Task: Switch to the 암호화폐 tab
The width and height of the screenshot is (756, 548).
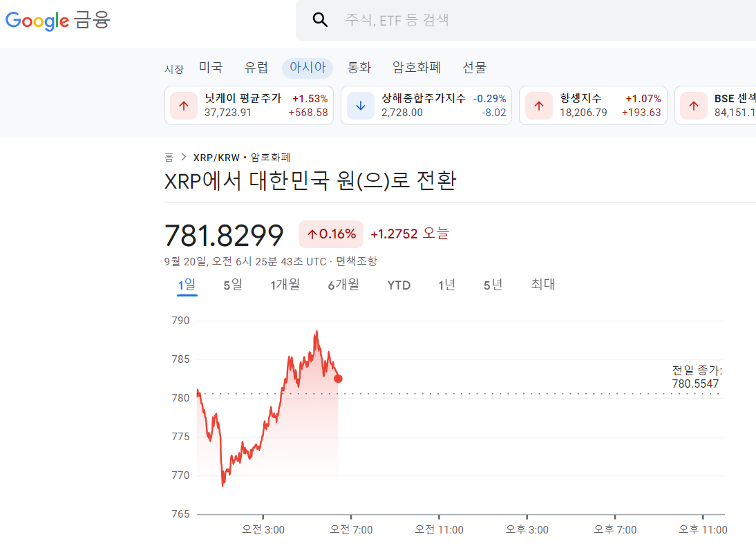Action: pyautogui.click(x=417, y=68)
